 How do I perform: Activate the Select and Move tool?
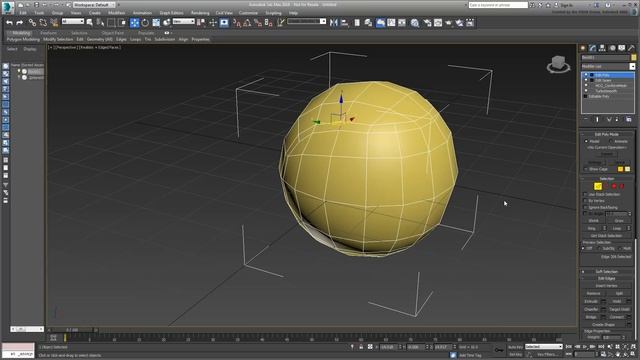coord(134,22)
